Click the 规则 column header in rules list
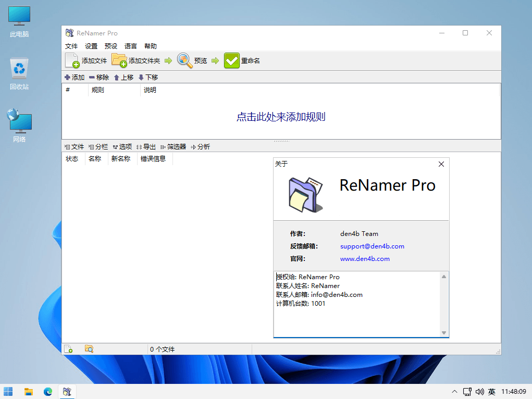This screenshot has width=532, height=399. [114, 90]
